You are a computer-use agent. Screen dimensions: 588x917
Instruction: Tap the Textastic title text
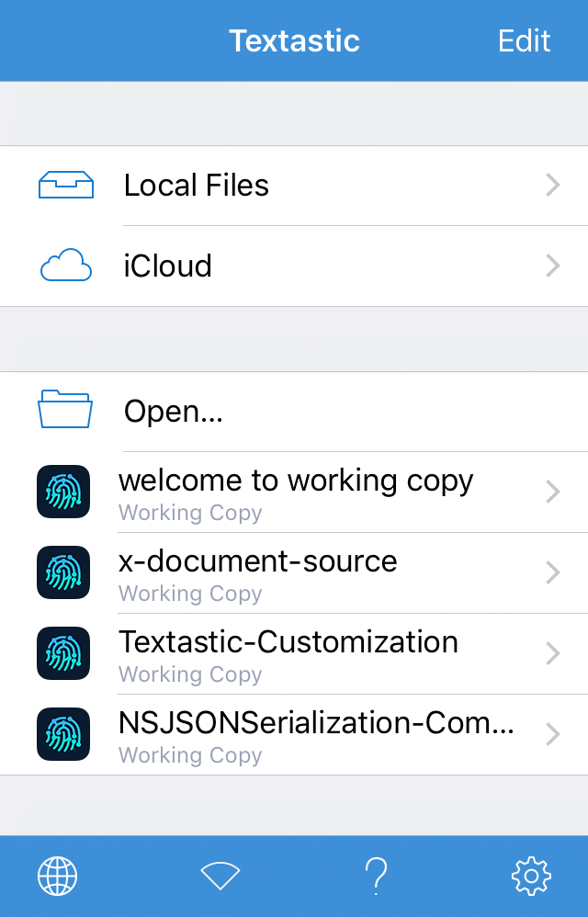tap(294, 41)
